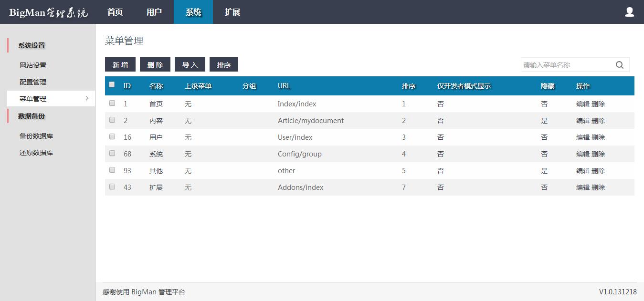Viewport: 644px width, 301px height.
Task: Open the 首页 top navigation tab
Action: click(115, 12)
